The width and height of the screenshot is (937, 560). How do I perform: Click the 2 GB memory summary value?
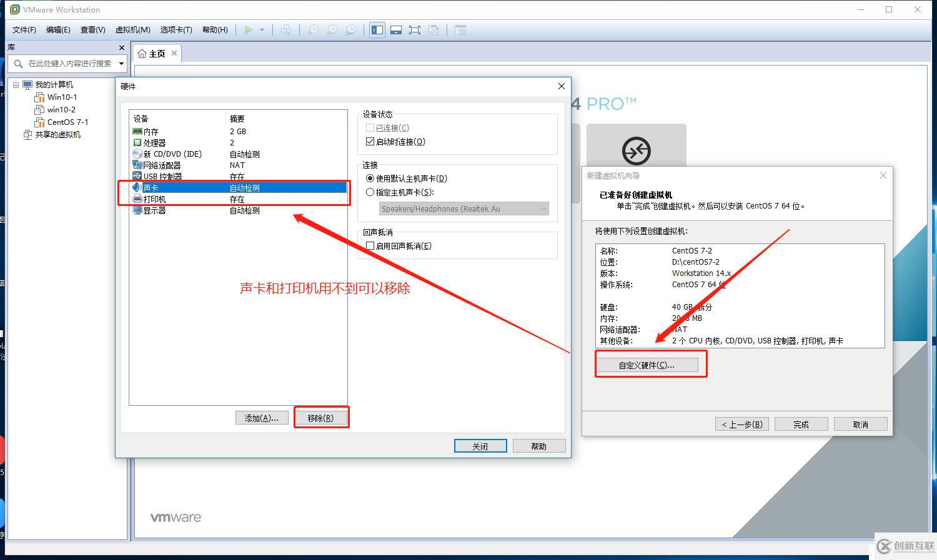tap(238, 132)
